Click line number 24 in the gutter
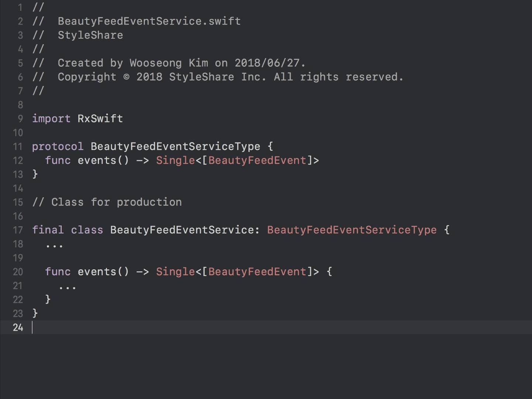This screenshot has height=399, width=532. pyautogui.click(x=18, y=328)
